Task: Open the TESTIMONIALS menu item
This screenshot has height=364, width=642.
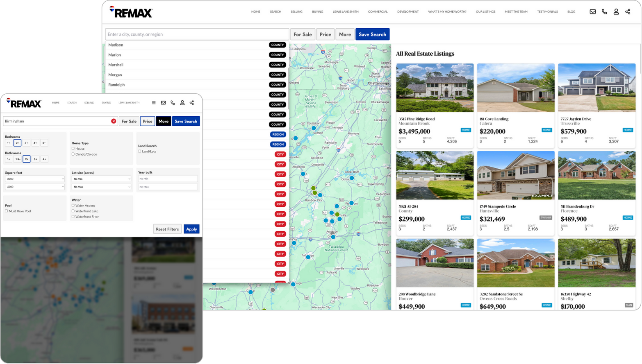Action: [x=547, y=12]
